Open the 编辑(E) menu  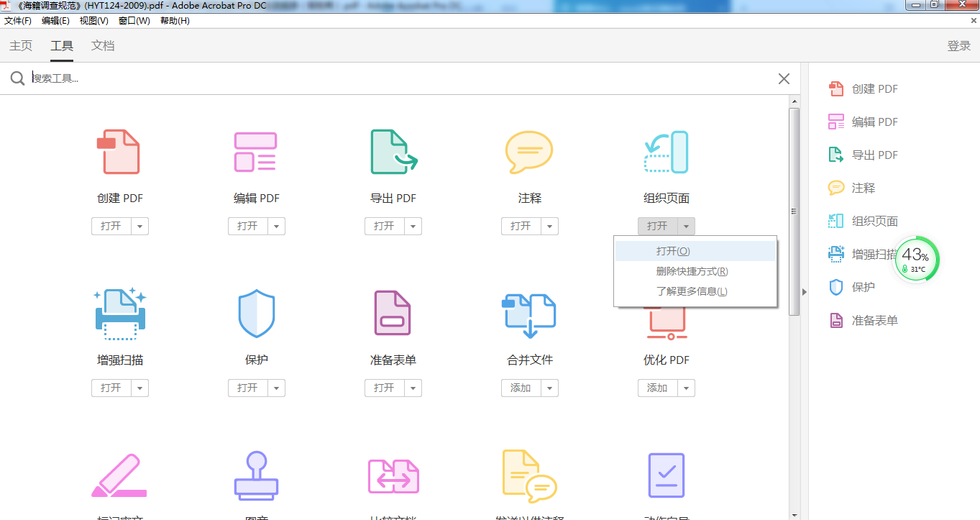(55, 21)
